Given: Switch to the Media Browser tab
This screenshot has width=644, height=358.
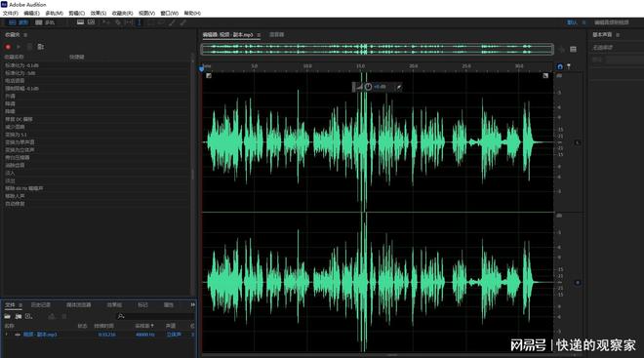Looking at the screenshot, I should click(x=78, y=305).
